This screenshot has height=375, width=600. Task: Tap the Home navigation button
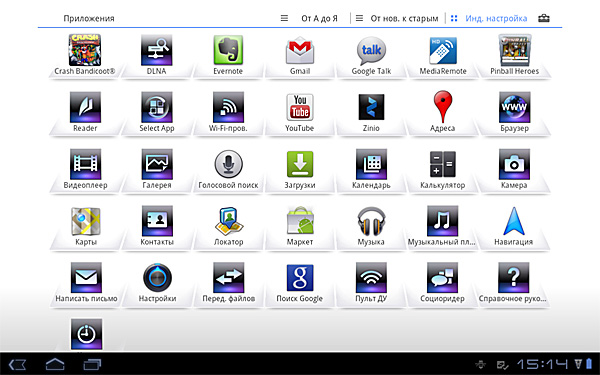(55, 364)
